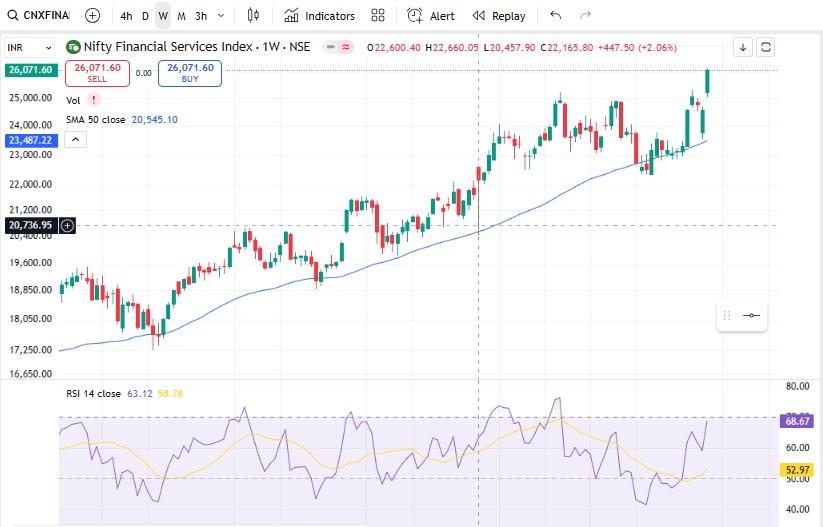
Task: Click the Vol error warning icon
Action: pos(93,100)
